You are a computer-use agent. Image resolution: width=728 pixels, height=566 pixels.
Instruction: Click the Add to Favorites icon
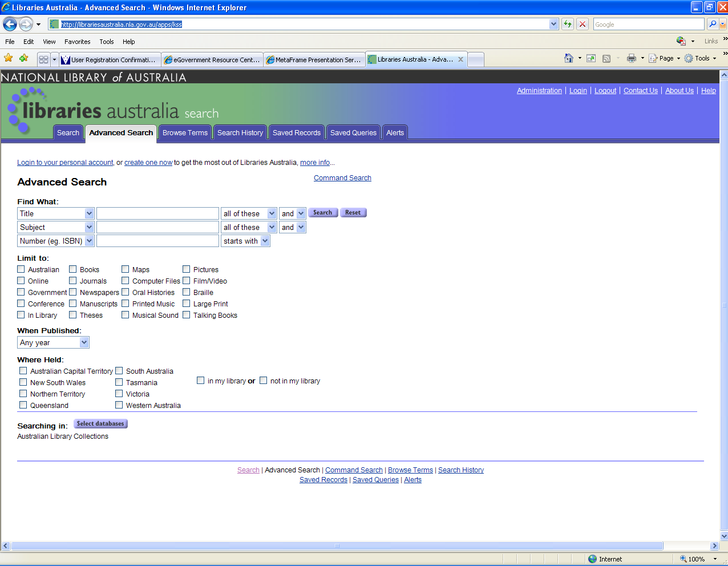click(x=23, y=58)
